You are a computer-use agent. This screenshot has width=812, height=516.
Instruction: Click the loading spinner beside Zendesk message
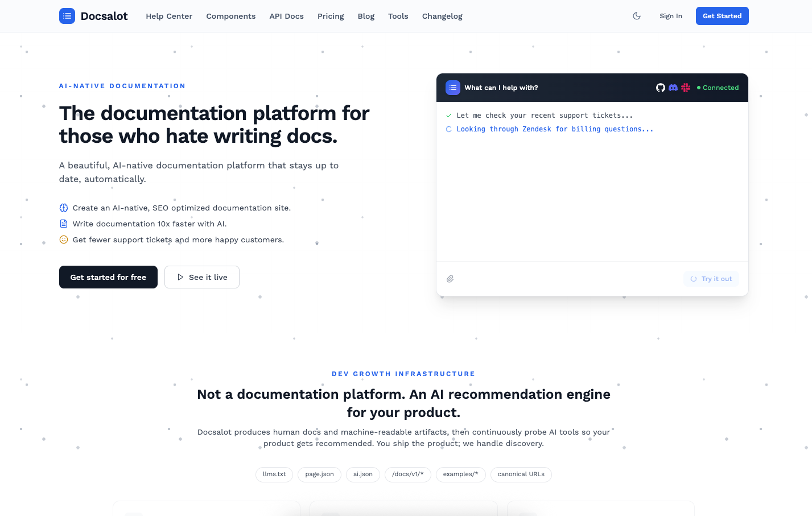tap(449, 129)
